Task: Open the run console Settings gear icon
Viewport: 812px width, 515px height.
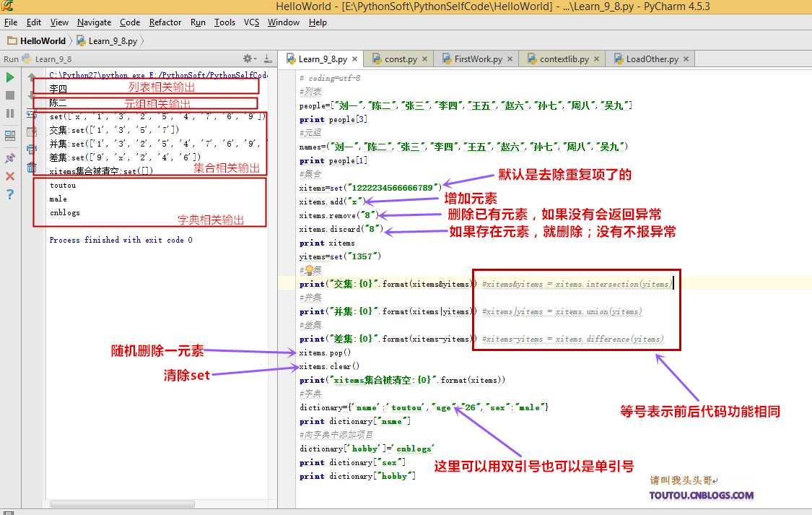Action: [247, 58]
